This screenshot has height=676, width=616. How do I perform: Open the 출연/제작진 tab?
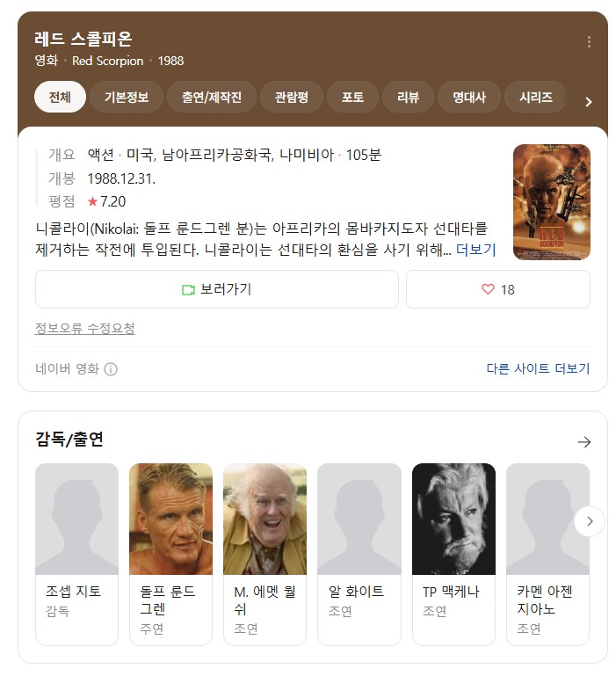[212, 97]
